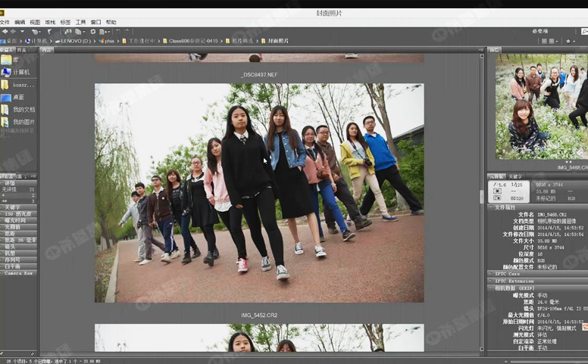Open the 文件 menu
The height and width of the screenshot is (364, 588).
tap(5, 22)
